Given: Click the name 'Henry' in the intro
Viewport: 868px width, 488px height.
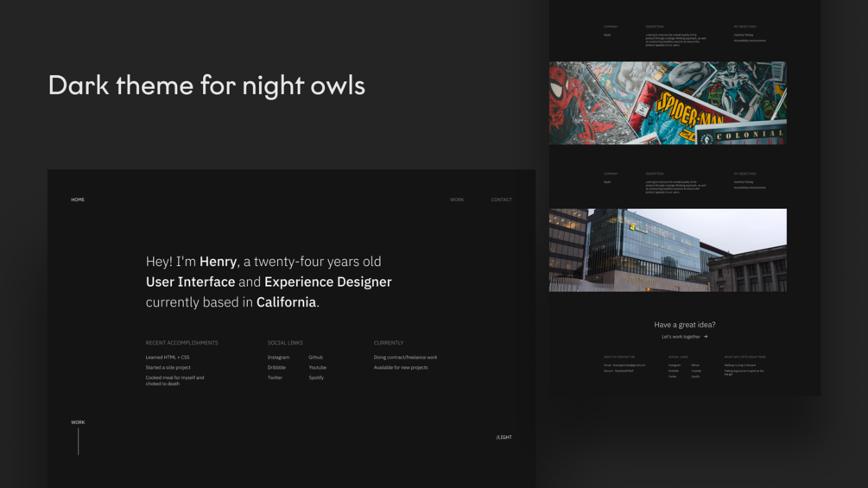Looking at the screenshot, I should [219, 261].
